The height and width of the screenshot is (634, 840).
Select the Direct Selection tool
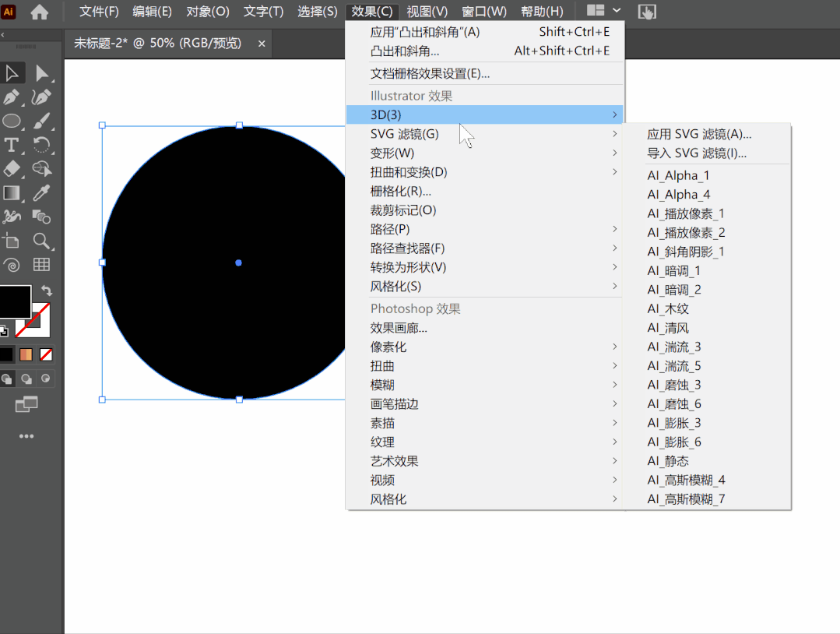coord(41,73)
